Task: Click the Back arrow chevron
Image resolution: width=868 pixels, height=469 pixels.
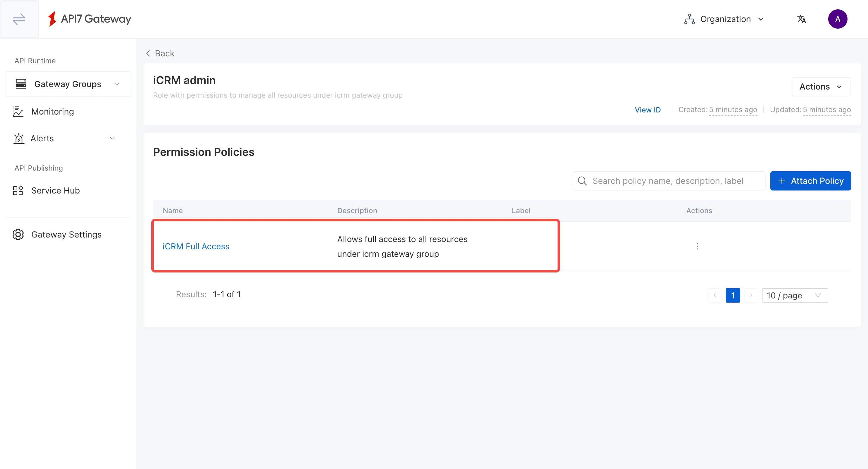Action: (148, 53)
